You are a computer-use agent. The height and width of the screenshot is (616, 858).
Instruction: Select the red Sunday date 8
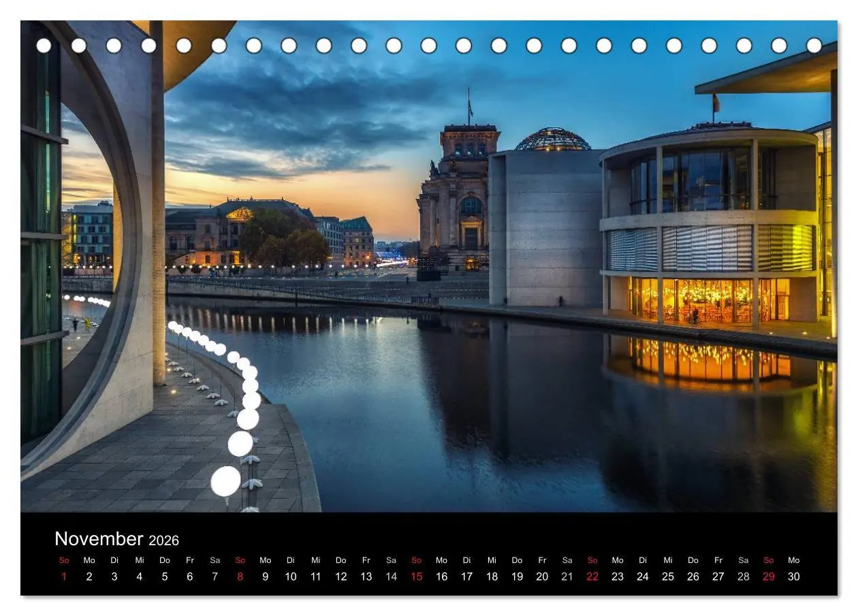pos(240,577)
